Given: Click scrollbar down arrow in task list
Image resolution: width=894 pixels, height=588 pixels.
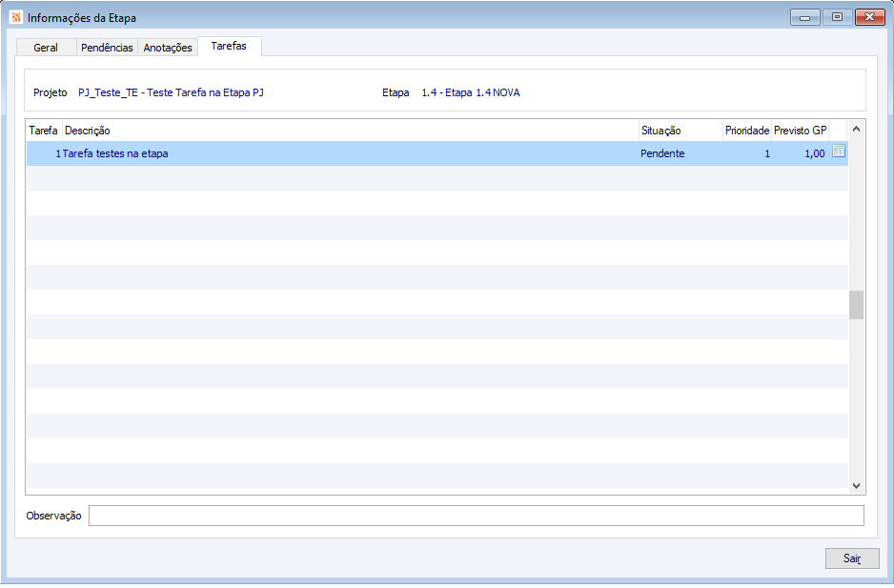Looking at the screenshot, I should point(856,486).
